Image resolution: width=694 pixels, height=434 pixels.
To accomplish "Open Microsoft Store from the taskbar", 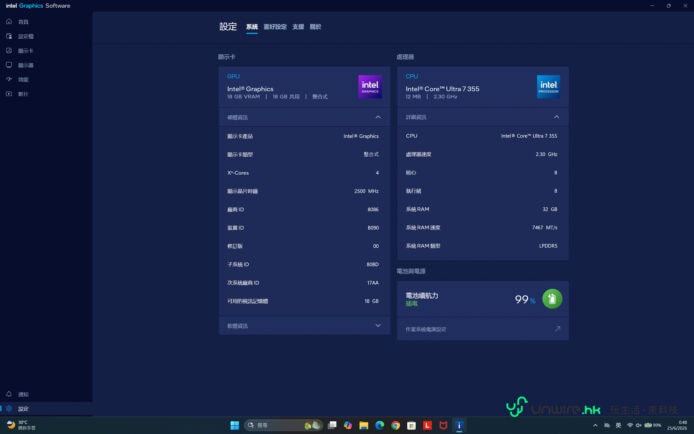I will [412, 425].
